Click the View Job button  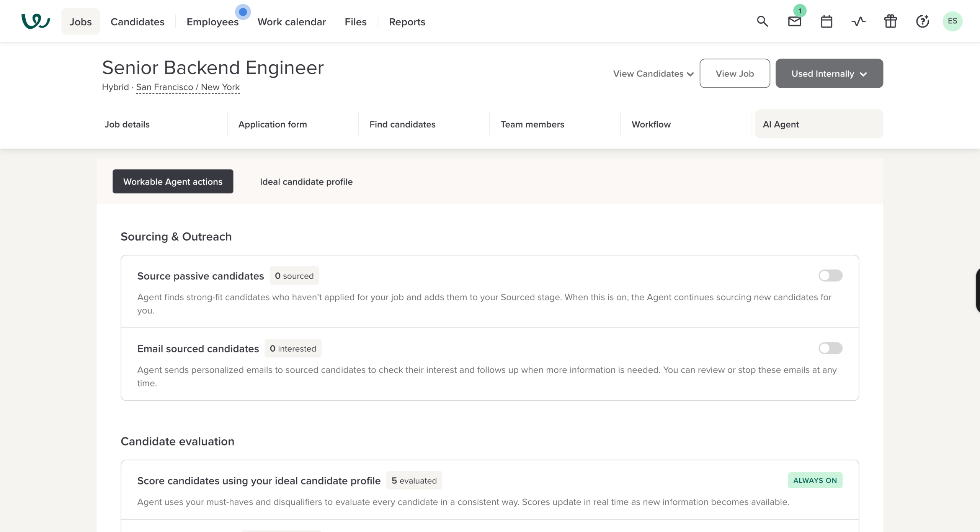734,74
